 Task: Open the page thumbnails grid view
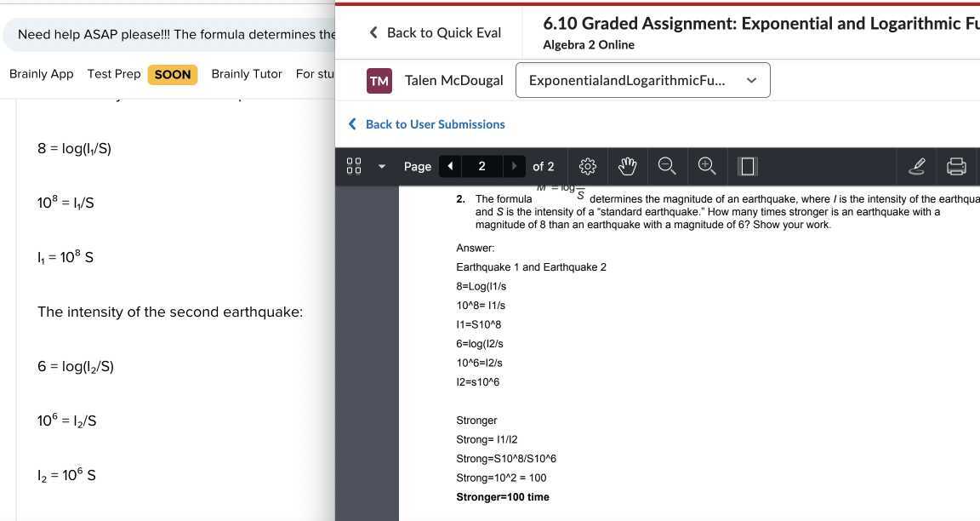coord(353,166)
